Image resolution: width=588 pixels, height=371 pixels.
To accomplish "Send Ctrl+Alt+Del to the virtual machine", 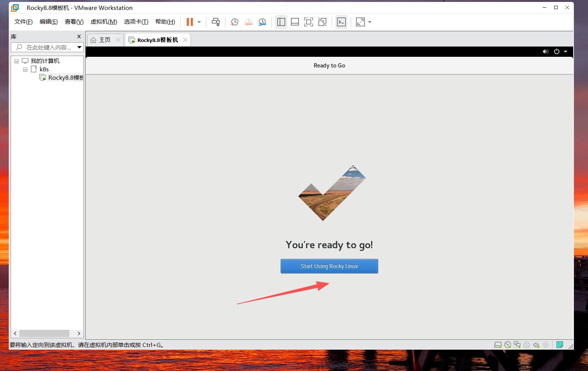I will pyautogui.click(x=216, y=22).
